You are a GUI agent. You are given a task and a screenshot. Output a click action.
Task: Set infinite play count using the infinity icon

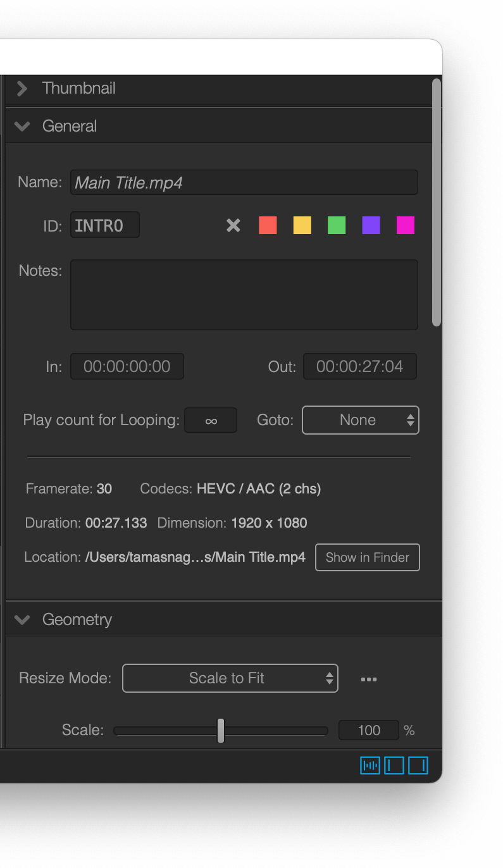coord(211,420)
